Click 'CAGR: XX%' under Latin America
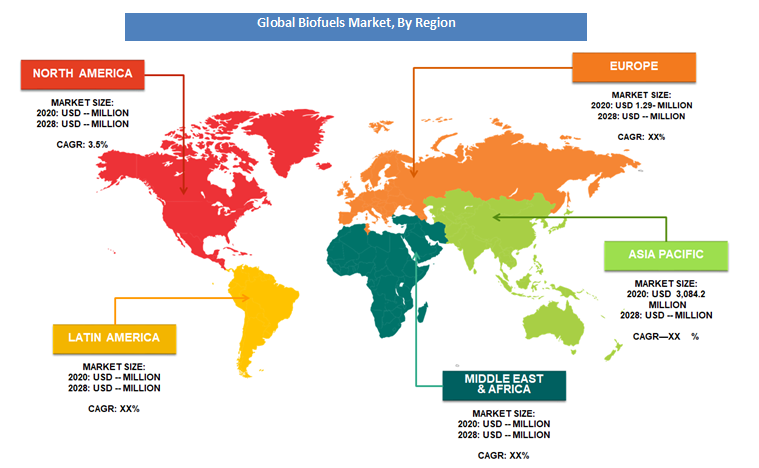Screen dimensions: 759x468 (114, 409)
